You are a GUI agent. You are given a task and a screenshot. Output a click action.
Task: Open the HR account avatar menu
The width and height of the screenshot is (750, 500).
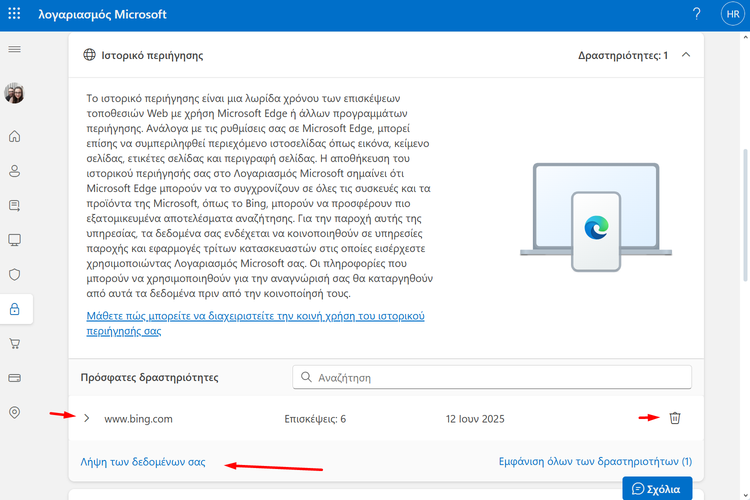733,14
